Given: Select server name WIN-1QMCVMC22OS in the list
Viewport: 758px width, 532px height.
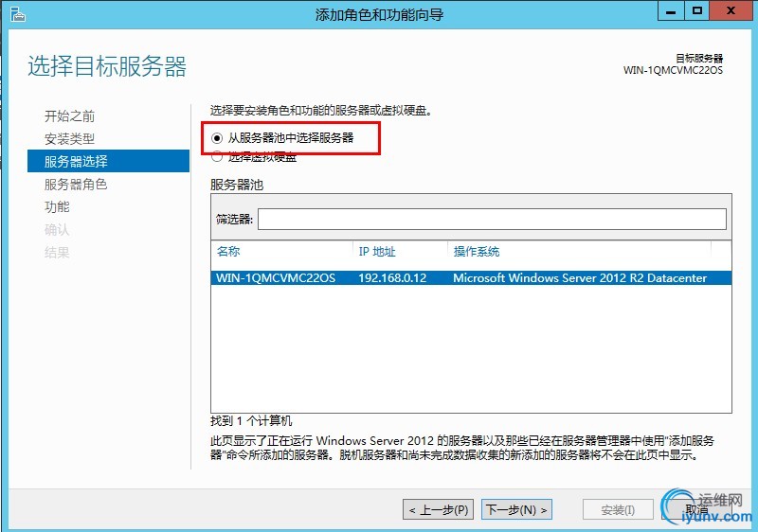Looking at the screenshot, I should (276, 278).
